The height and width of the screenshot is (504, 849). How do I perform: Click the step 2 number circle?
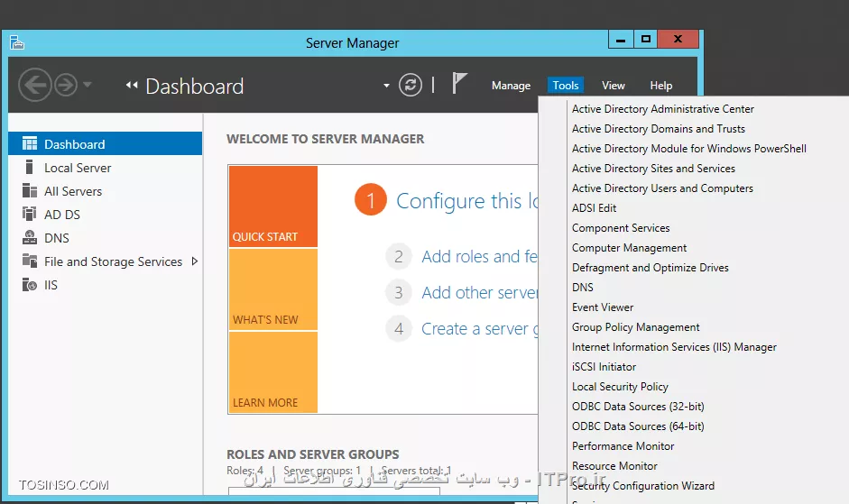point(399,256)
